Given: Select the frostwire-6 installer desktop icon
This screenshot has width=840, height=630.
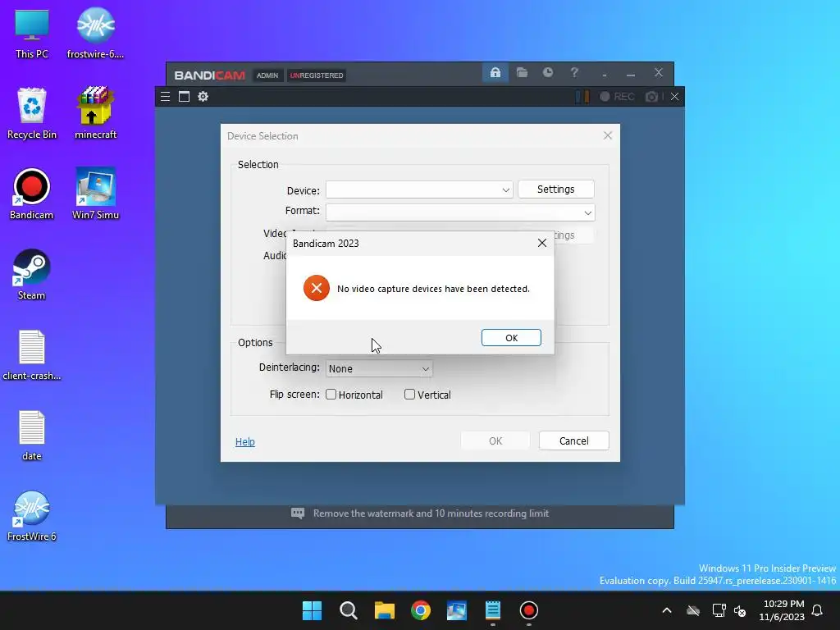Looking at the screenshot, I should tap(95, 34).
